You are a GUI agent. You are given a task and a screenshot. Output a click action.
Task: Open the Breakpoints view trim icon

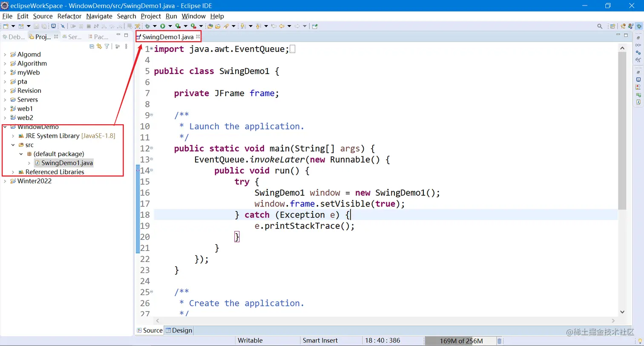[x=638, y=52]
